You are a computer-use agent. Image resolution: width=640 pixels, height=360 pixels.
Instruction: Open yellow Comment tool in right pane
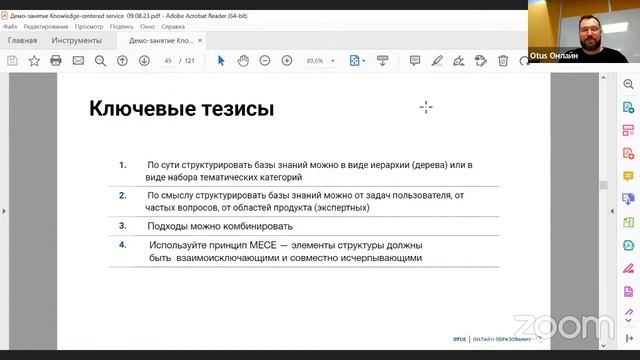pyautogui.click(x=629, y=176)
